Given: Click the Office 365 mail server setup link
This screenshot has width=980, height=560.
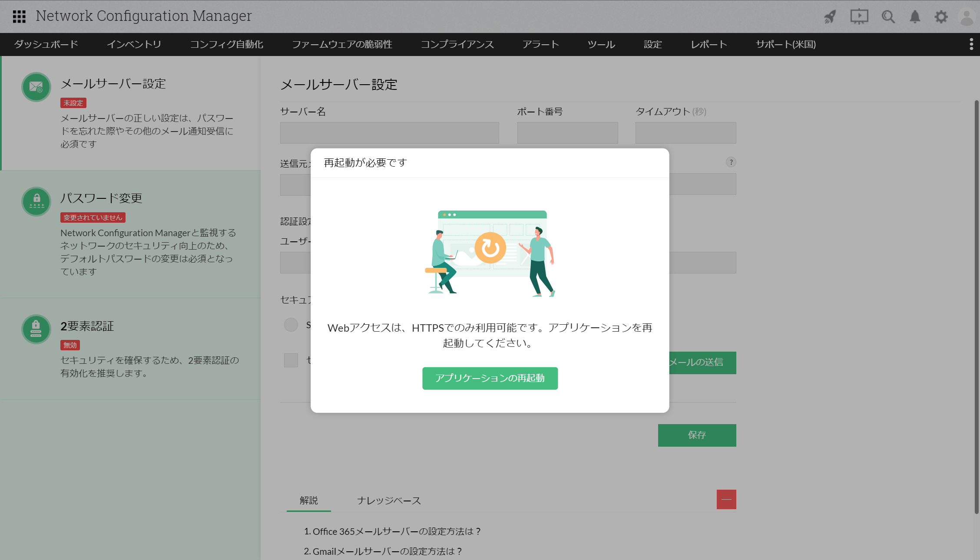Looking at the screenshot, I should [392, 531].
